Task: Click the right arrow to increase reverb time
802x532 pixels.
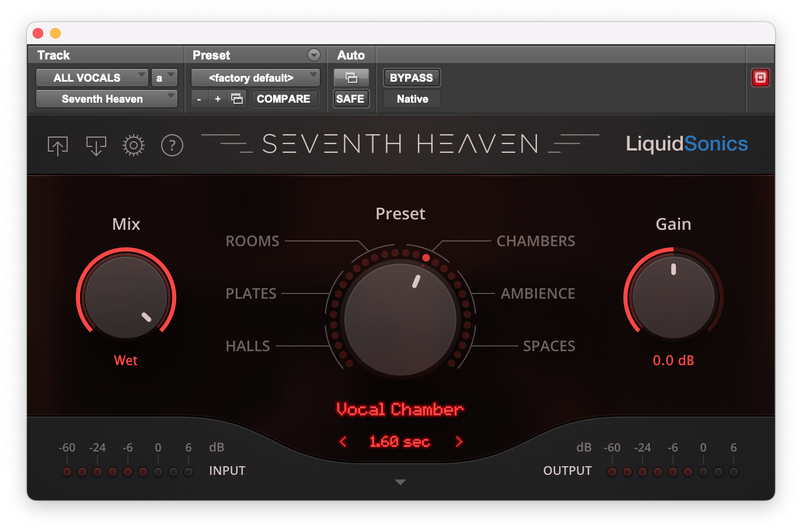Action: 459,442
